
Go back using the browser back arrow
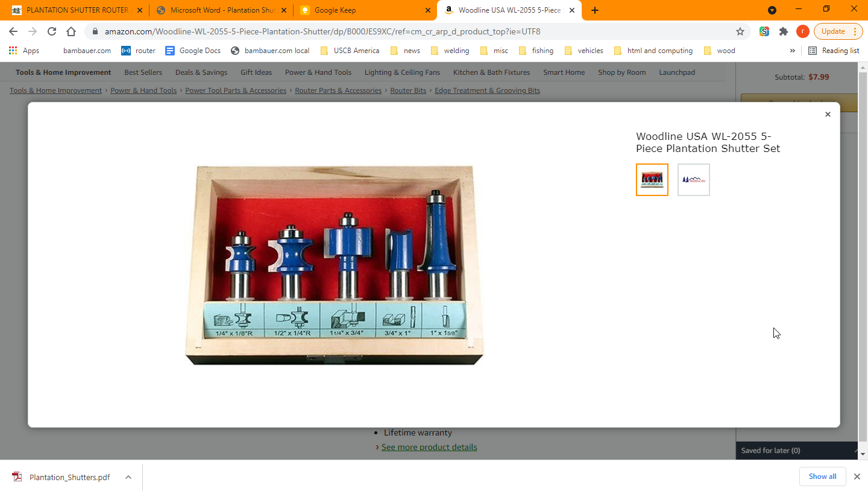13,31
